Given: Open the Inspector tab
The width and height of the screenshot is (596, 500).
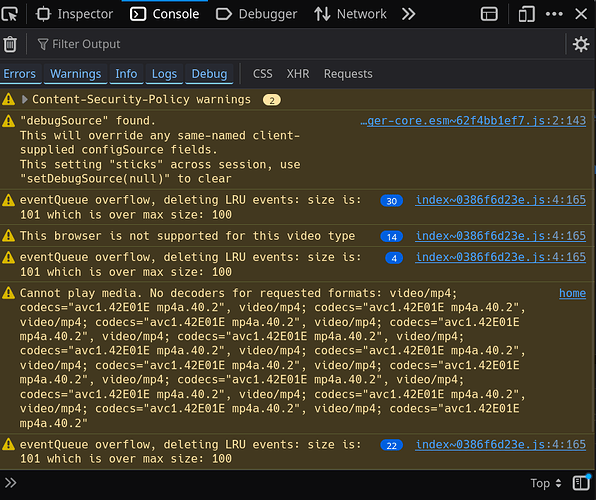Looking at the screenshot, I should click(x=74, y=14).
